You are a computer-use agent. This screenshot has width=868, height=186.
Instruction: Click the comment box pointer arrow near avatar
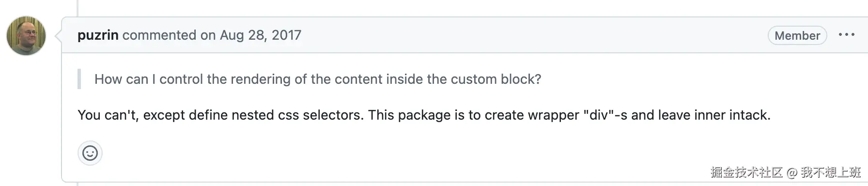(x=59, y=35)
